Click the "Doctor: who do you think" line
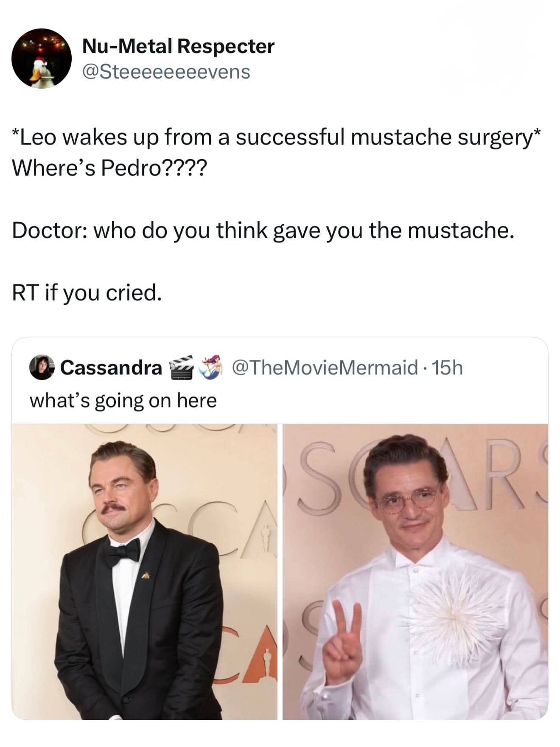The height and width of the screenshot is (747, 560). point(263,231)
